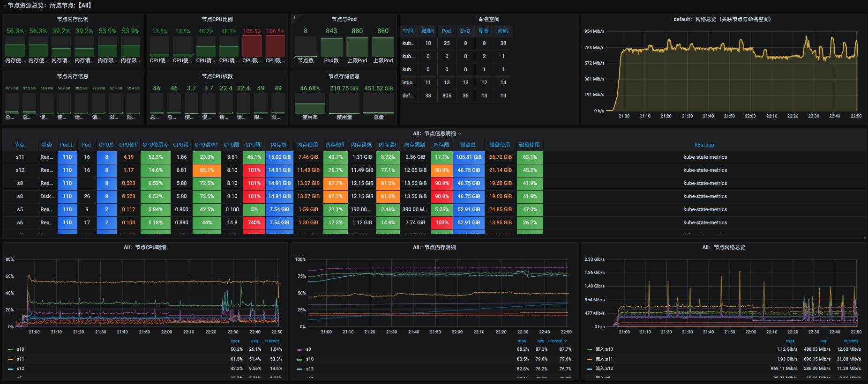Toggle s11 series in CPU明细 legend
The width and height of the screenshot is (868, 384).
coord(20,359)
